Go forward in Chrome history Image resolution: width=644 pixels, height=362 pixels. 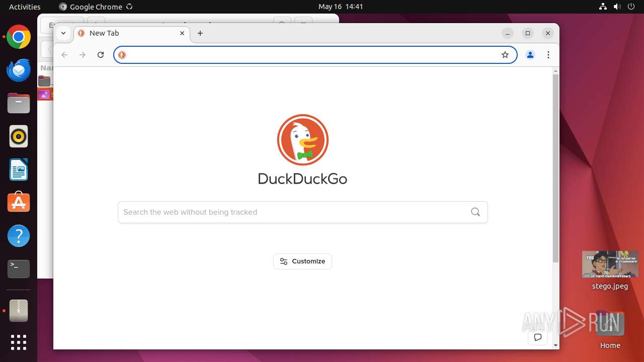tap(83, 55)
